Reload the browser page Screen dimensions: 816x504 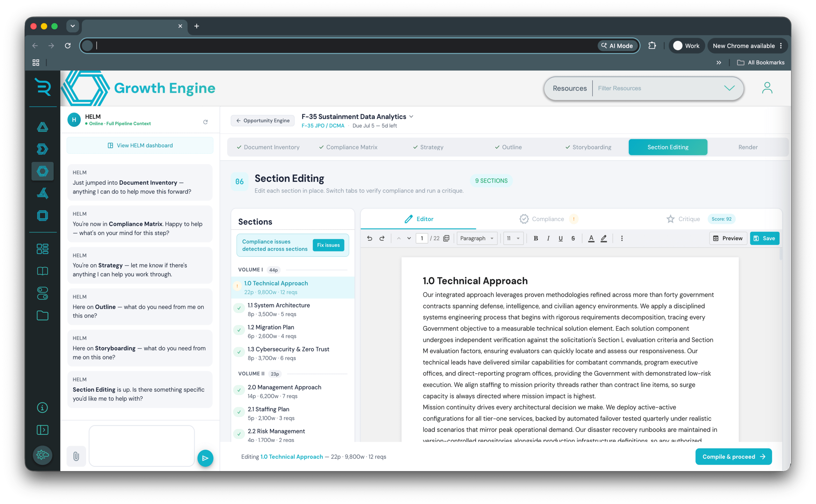coord(68,46)
